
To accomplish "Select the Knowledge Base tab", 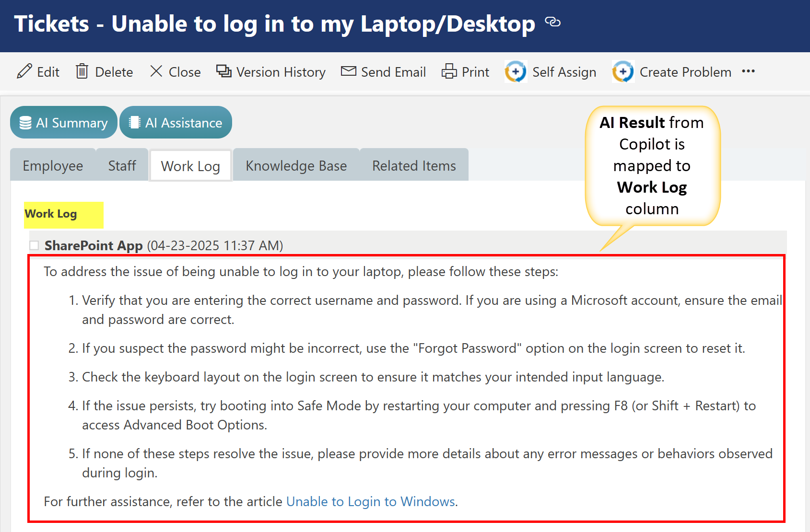I will click(x=296, y=166).
